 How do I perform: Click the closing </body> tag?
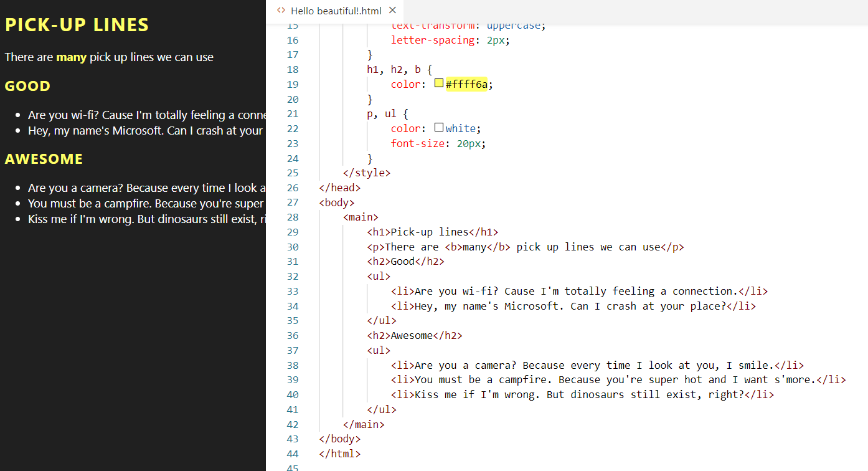coord(340,439)
